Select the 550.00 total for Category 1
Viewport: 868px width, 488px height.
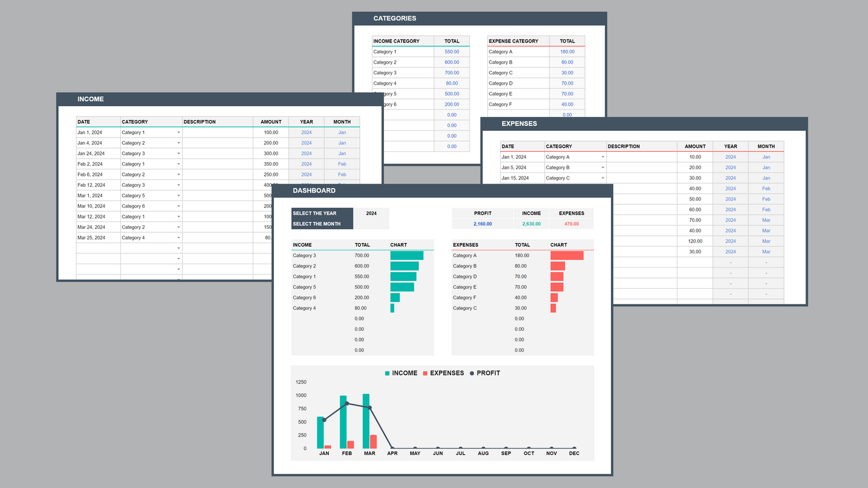[452, 52]
